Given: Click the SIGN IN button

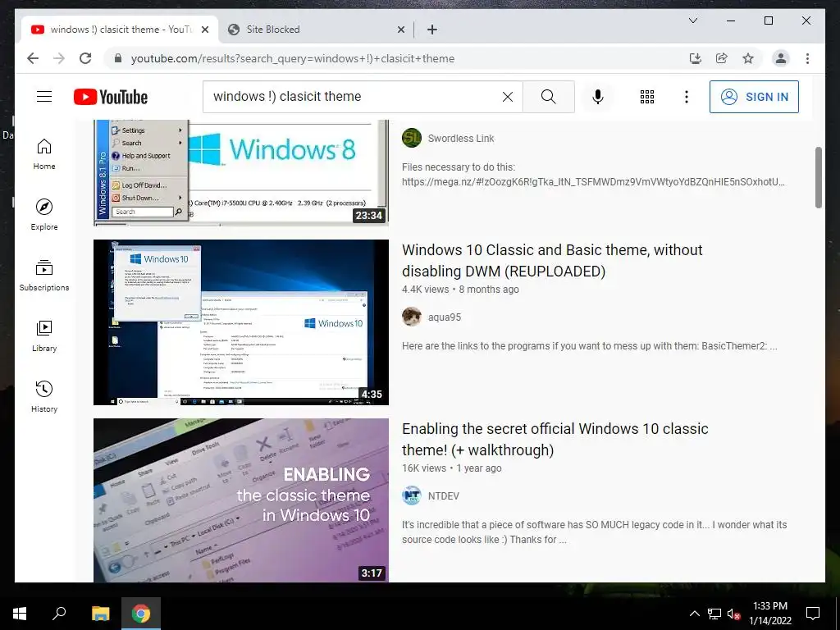Looking at the screenshot, I should click(x=754, y=97).
